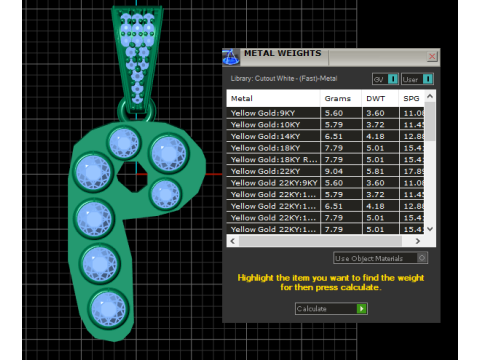The height and width of the screenshot is (360, 480).
Task: Click the Metal Weights title bar
Action: click(332, 57)
